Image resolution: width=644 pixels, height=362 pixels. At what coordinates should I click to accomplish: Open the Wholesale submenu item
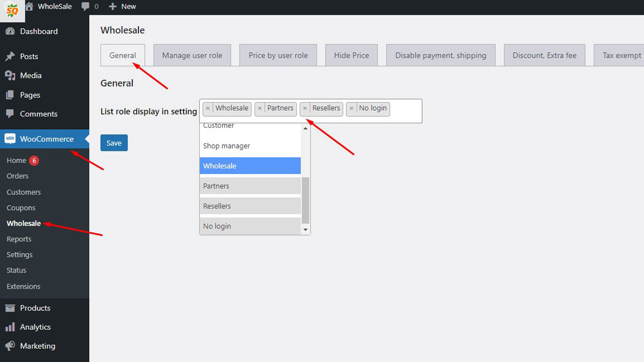point(24,223)
